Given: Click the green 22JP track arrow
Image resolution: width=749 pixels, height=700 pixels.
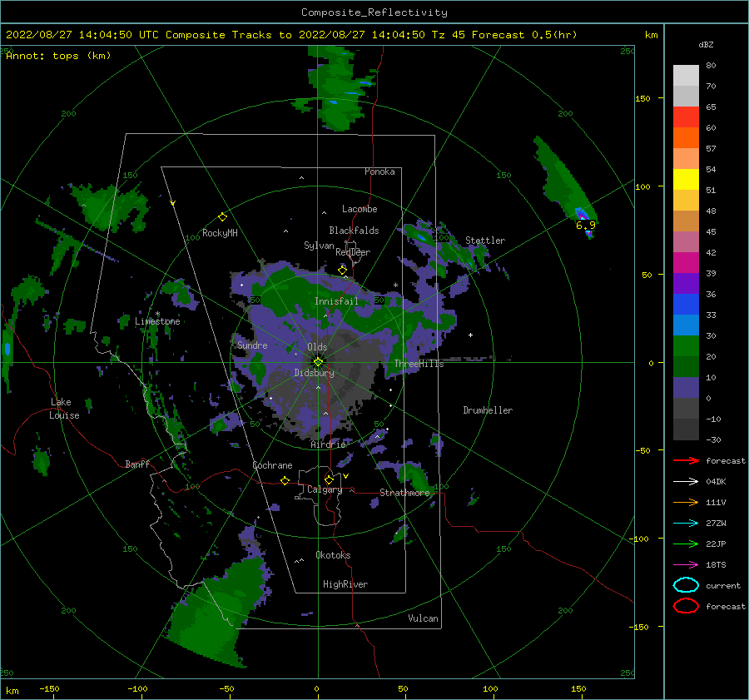Looking at the screenshot, I should pos(686,544).
